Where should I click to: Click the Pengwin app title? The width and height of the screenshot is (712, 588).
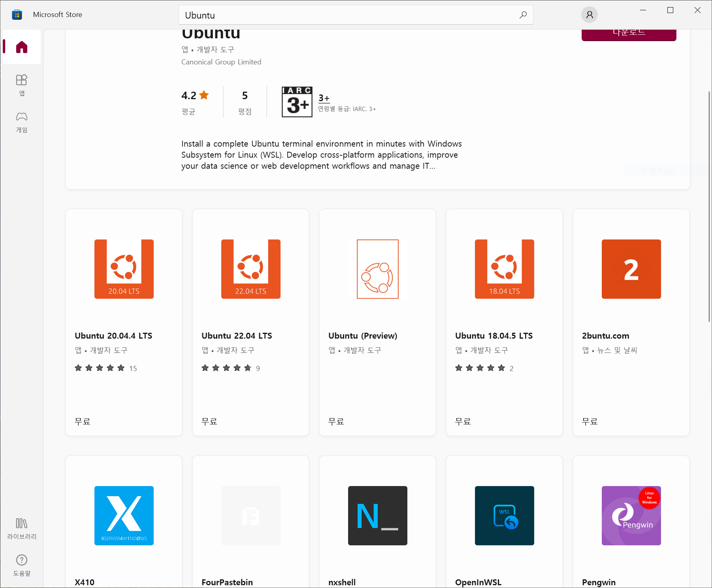click(599, 582)
